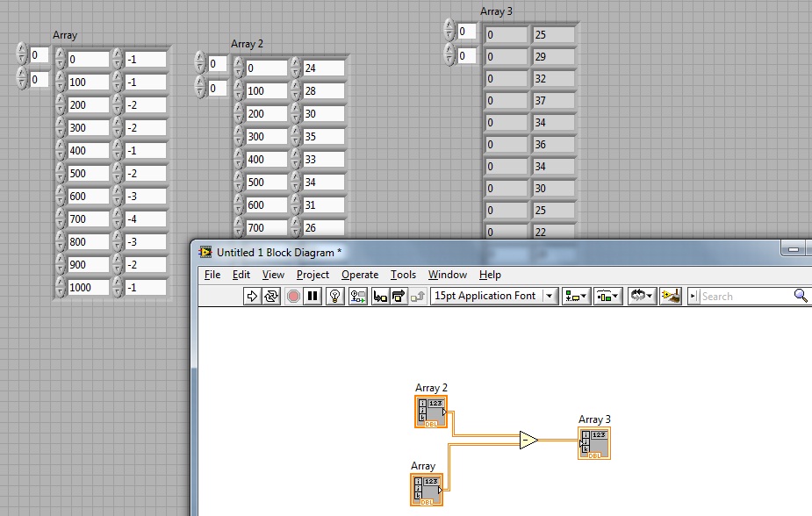Toggle Highlight Execution lightbulb
The width and height of the screenshot is (812, 516).
point(335,296)
